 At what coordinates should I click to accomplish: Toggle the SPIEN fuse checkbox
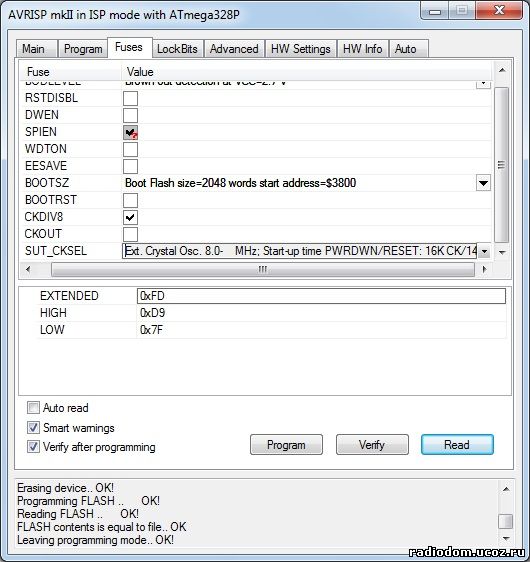tap(130, 132)
